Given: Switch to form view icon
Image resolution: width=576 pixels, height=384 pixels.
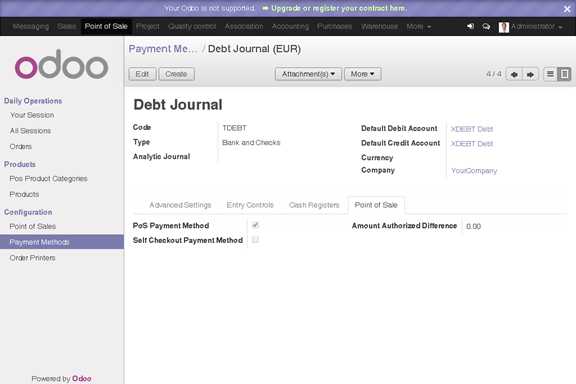Looking at the screenshot, I should [x=564, y=74].
